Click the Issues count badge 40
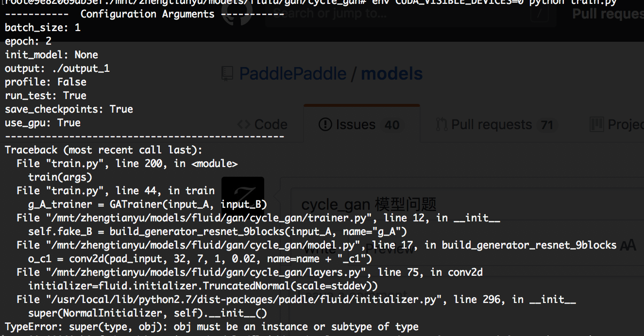644x336 pixels. click(x=392, y=125)
